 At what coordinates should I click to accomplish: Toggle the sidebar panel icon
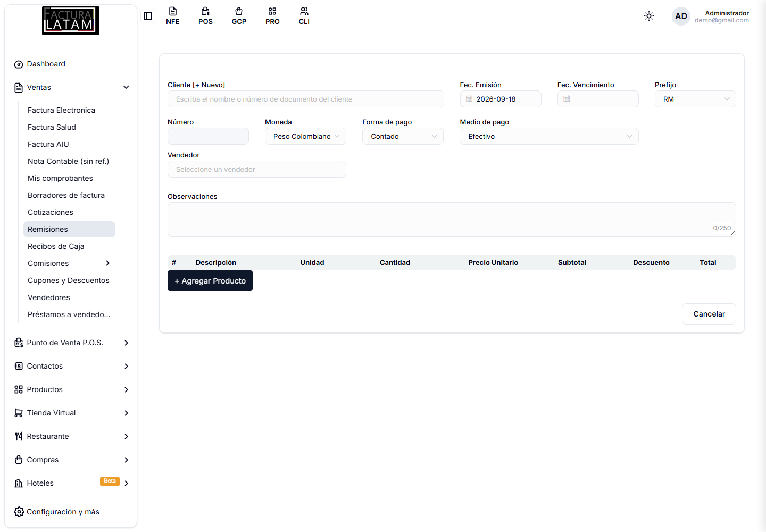click(148, 16)
